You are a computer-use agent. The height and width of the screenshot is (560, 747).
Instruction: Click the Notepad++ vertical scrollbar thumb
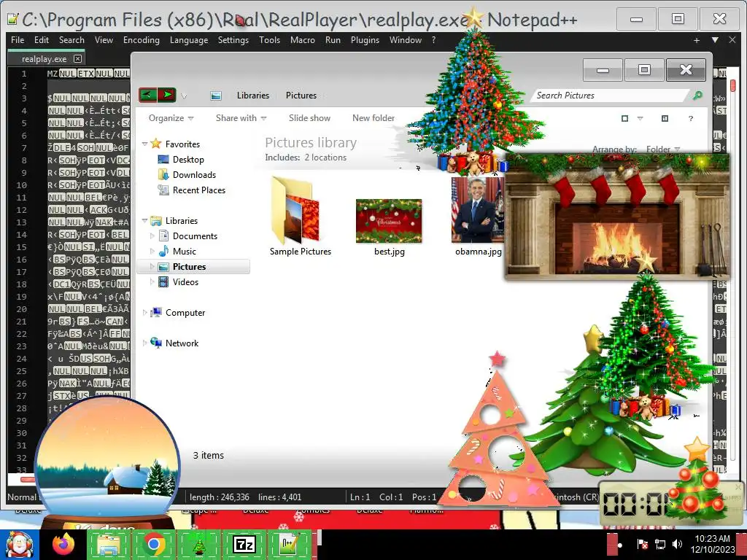[x=732, y=85]
